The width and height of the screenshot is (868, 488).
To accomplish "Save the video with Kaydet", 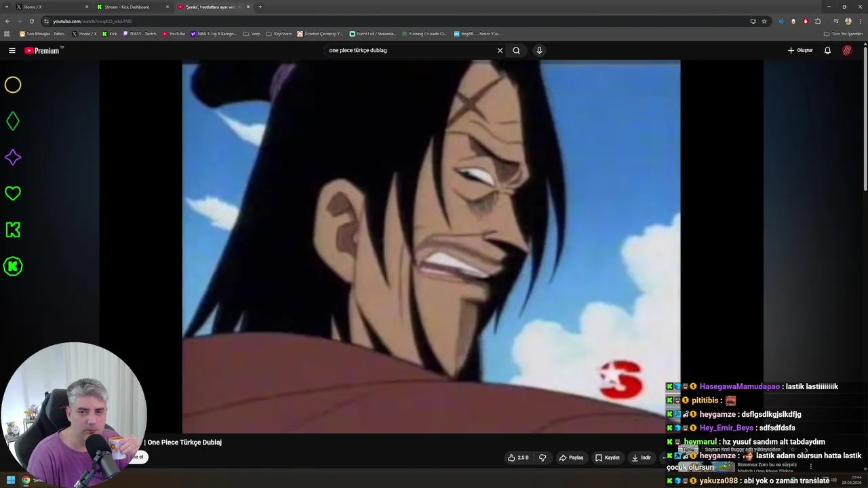I will click(607, 457).
